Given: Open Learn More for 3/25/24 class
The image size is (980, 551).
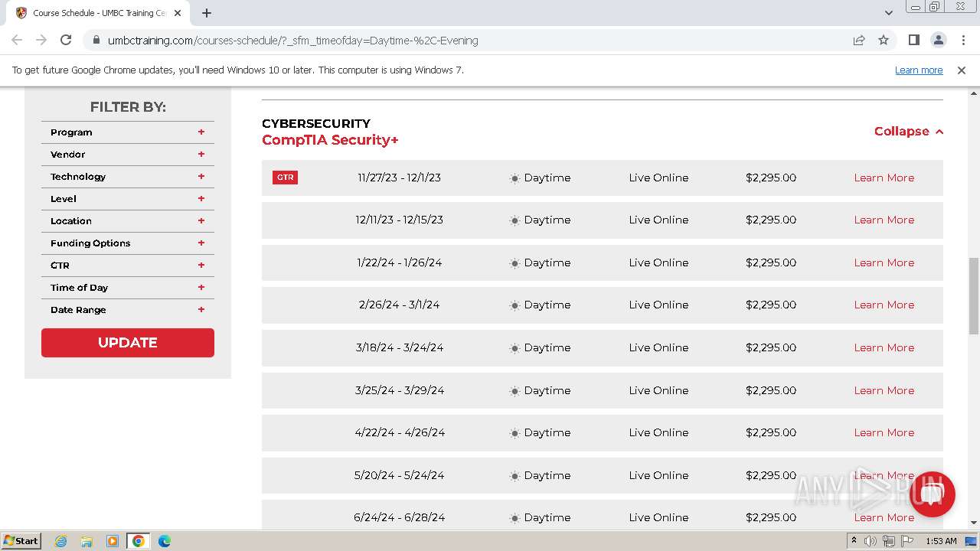Looking at the screenshot, I should [884, 390].
